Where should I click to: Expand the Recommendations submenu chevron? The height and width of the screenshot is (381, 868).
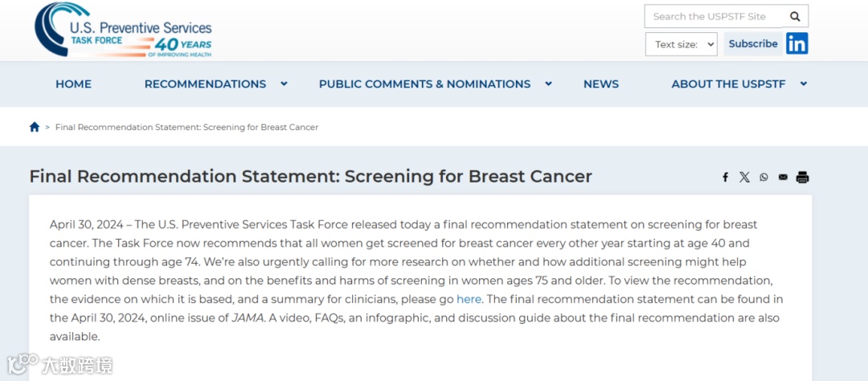(284, 84)
